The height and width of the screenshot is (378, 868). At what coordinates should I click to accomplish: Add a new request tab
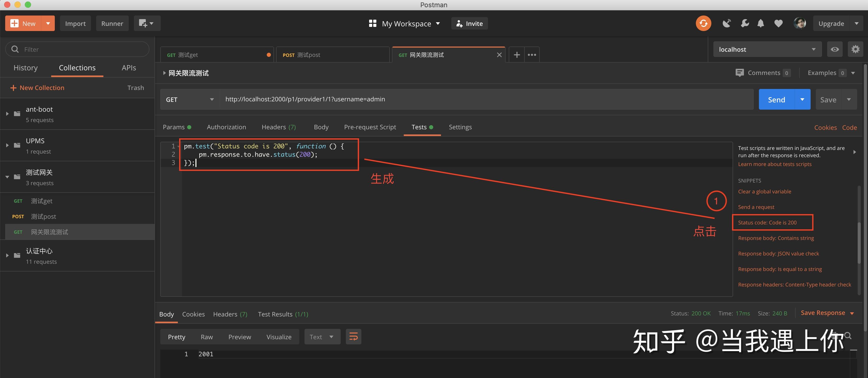pyautogui.click(x=516, y=55)
